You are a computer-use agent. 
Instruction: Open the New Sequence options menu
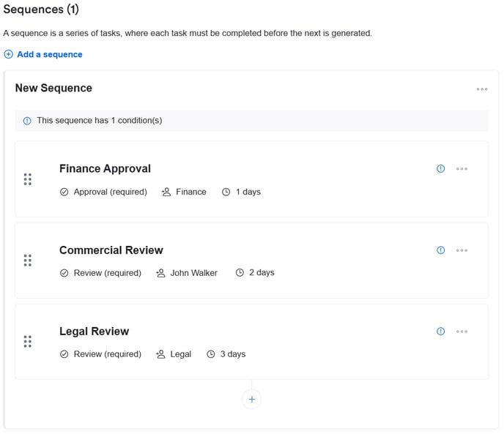pyautogui.click(x=481, y=89)
